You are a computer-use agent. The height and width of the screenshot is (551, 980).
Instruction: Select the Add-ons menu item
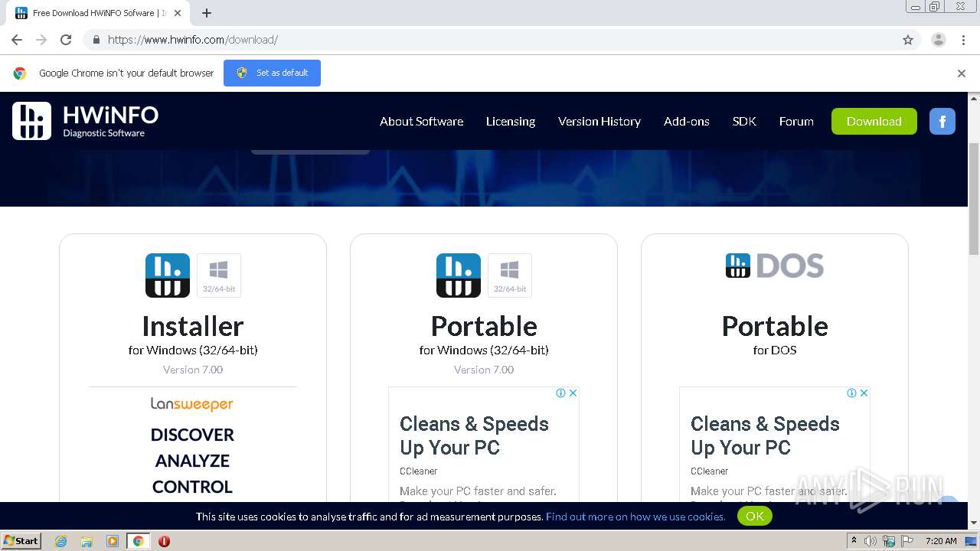pos(687,121)
